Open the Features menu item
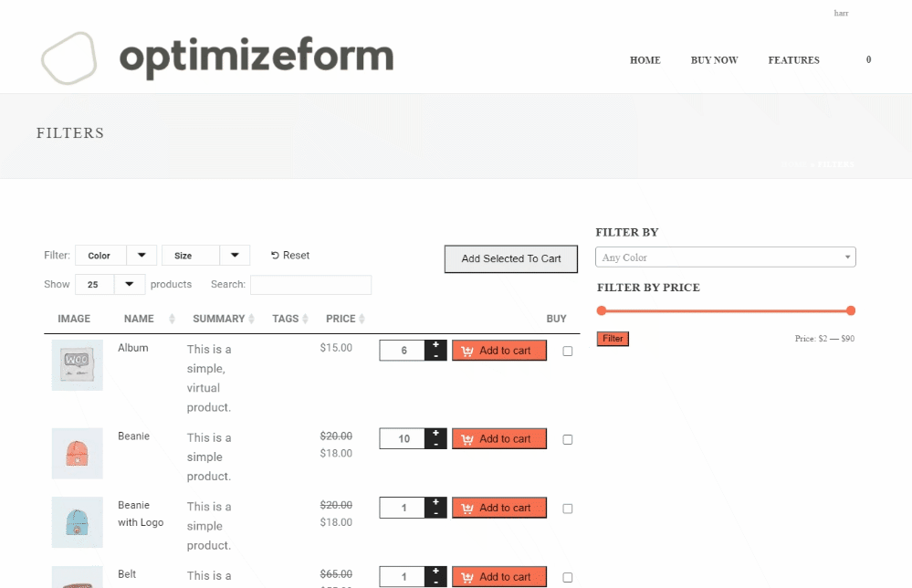The image size is (912, 588). point(793,60)
